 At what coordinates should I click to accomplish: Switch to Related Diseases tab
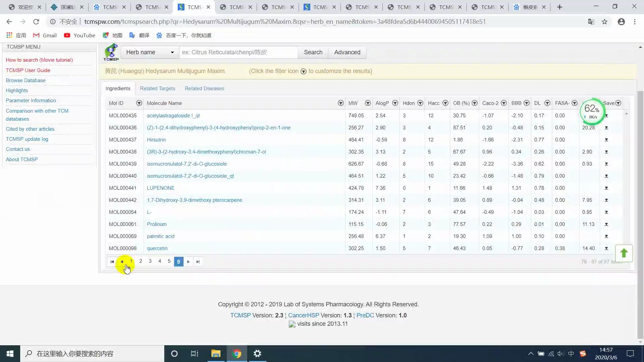pos(204,88)
